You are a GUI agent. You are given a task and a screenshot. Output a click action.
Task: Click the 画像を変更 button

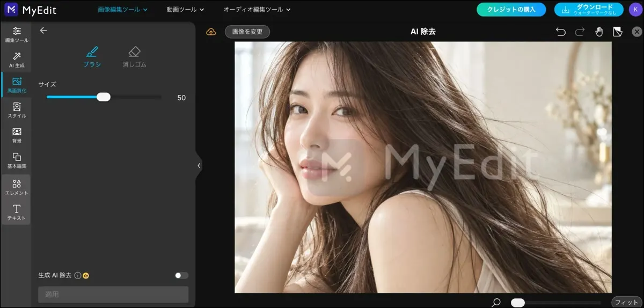click(247, 32)
